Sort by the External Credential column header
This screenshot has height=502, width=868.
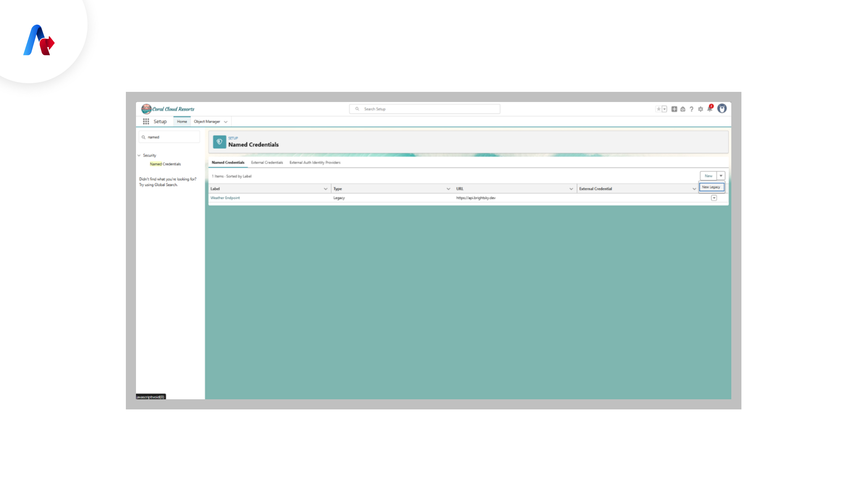coord(596,189)
